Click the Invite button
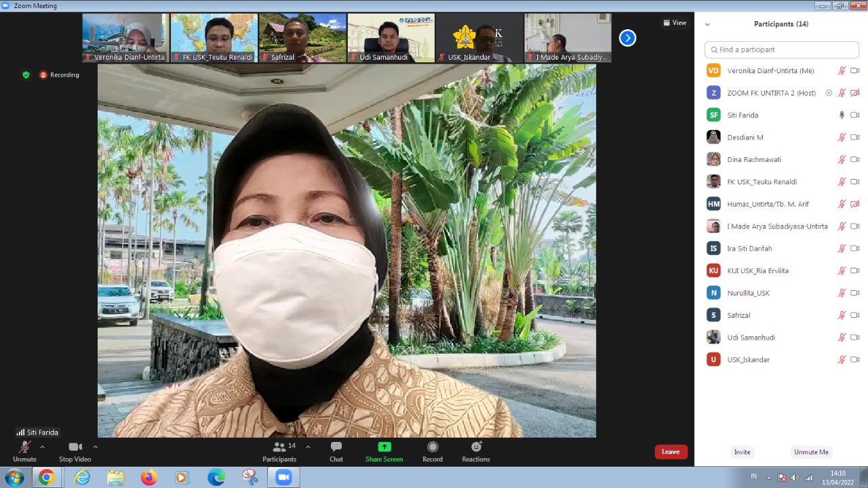This screenshot has height=488, width=868. 742,452
